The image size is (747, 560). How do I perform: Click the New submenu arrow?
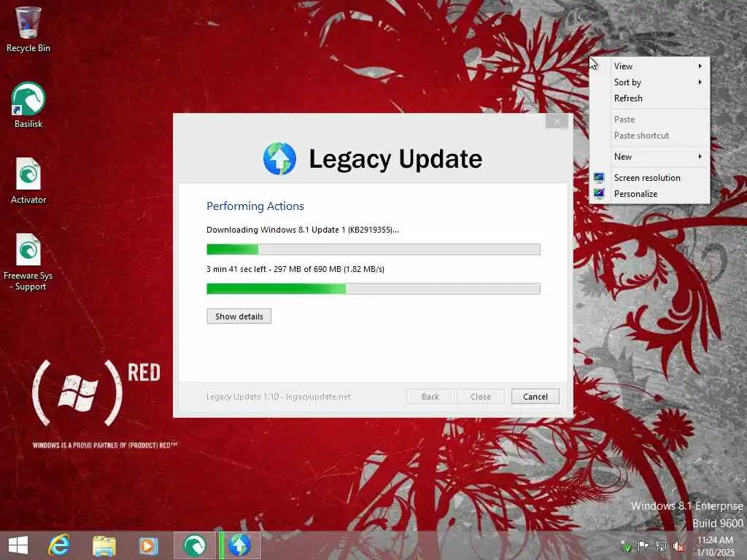[700, 157]
